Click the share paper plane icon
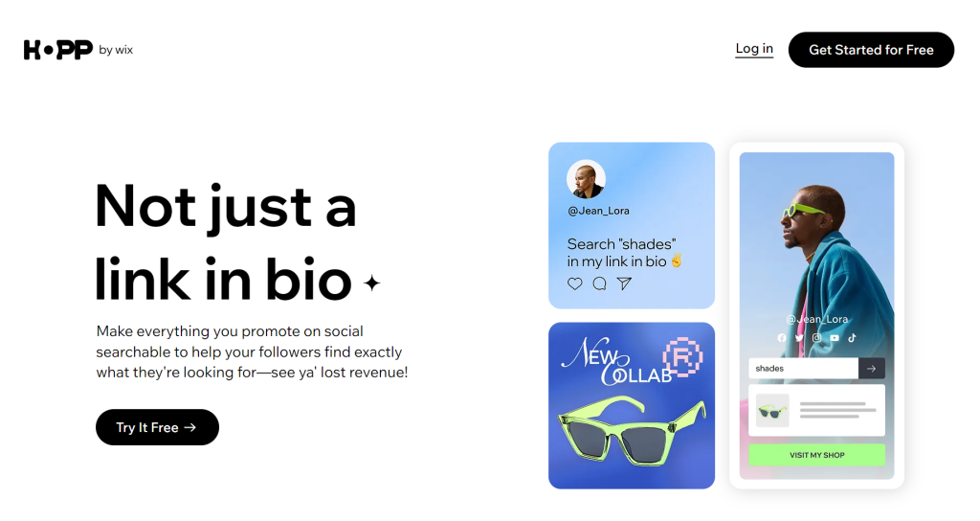 click(x=624, y=283)
